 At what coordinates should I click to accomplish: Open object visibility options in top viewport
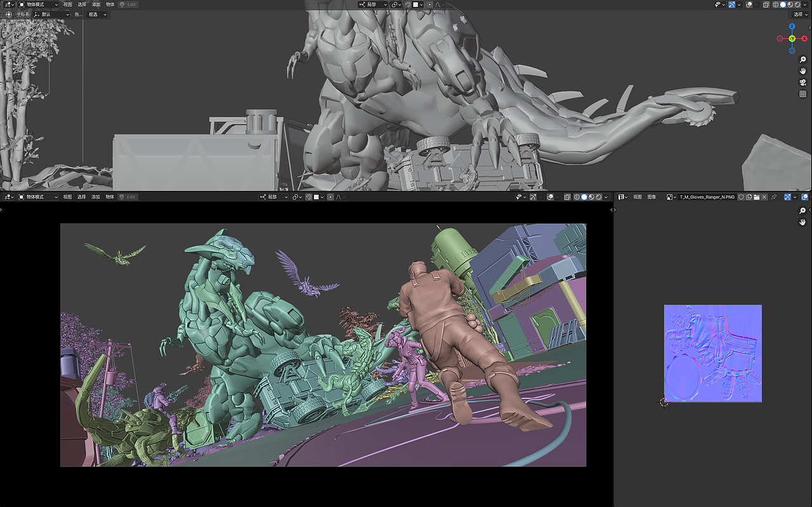point(719,4)
